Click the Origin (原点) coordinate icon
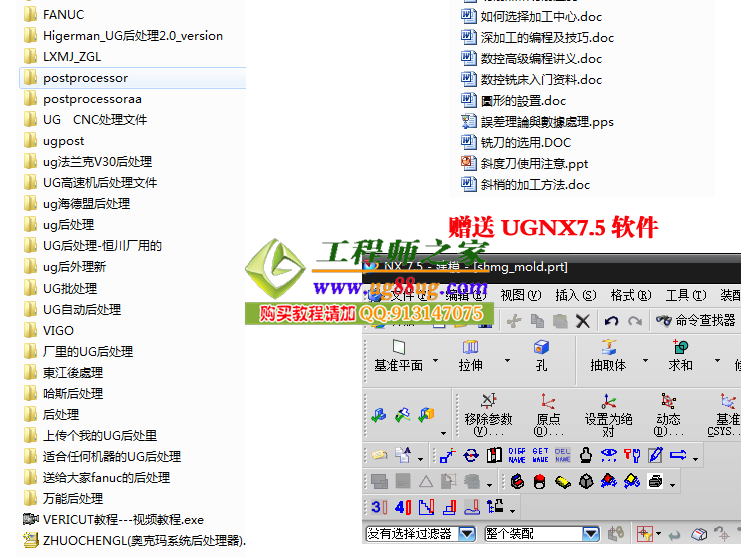 coord(548,415)
